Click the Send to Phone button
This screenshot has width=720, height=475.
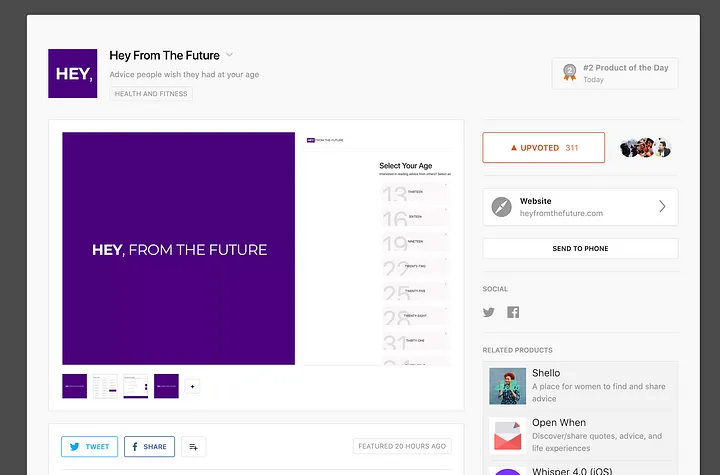point(580,249)
